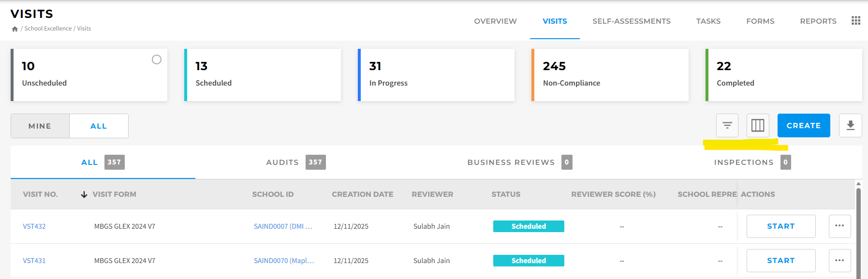Go to SELF-ASSESSMENTS tab
The width and height of the screenshot is (868, 279).
[x=632, y=21]
